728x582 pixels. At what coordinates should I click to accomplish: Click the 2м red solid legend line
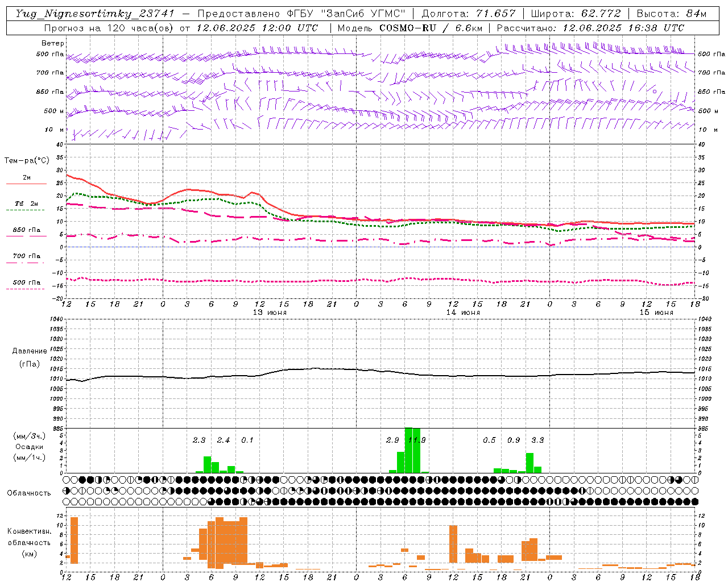click(26, 184)
